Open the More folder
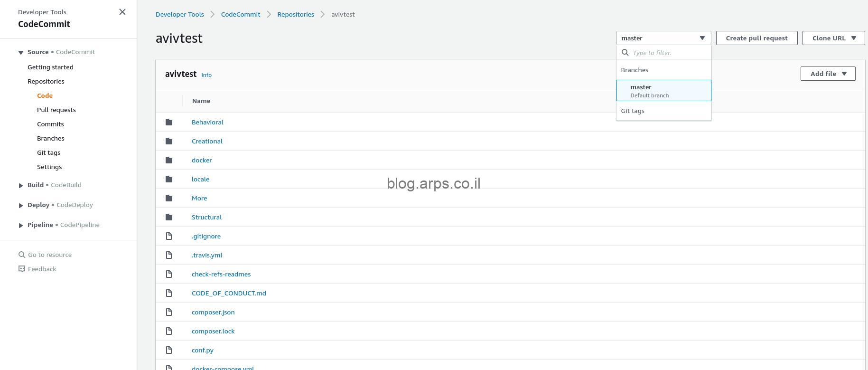 pyautogui.click(x=199, y=198)
